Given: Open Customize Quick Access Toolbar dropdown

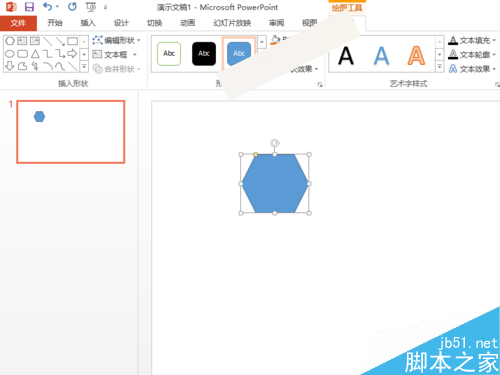Looking at the screenshot, I should (x=105, y=7).
